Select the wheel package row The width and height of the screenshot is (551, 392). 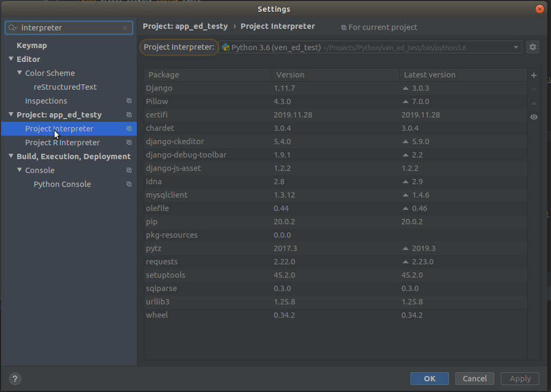pos(335,315)
